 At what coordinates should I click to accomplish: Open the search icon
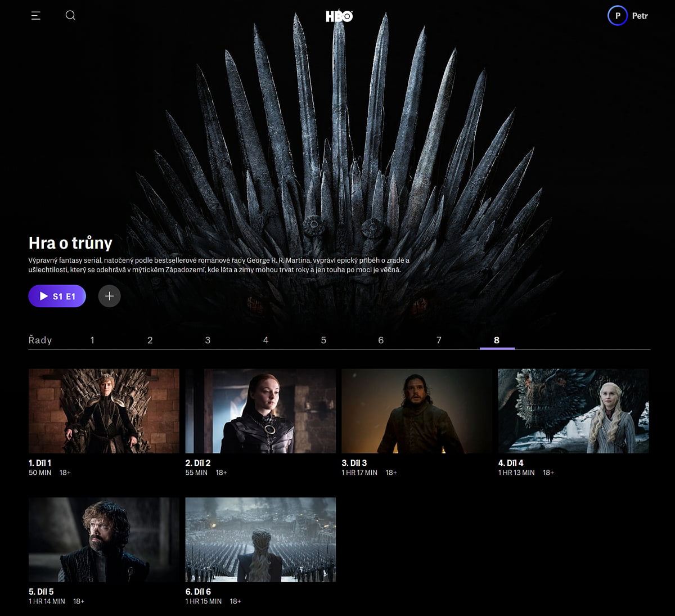coord(70,15)
